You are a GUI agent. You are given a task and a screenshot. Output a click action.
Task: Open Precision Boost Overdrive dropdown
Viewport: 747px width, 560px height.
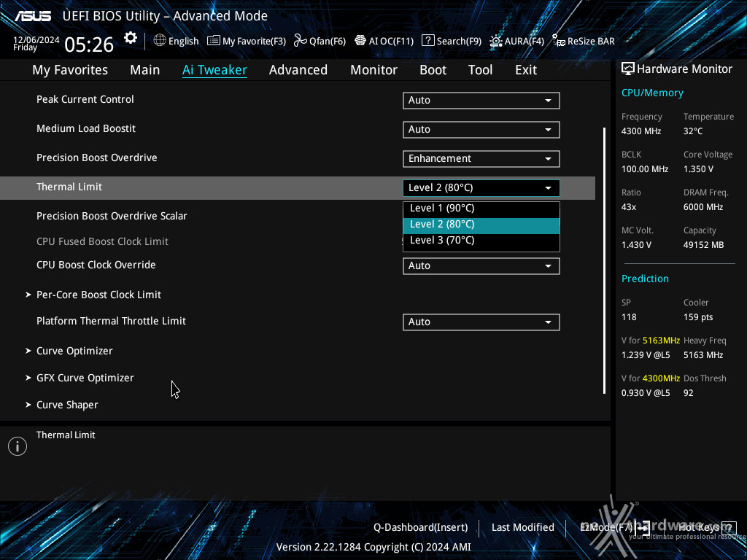tap(481, 158)
